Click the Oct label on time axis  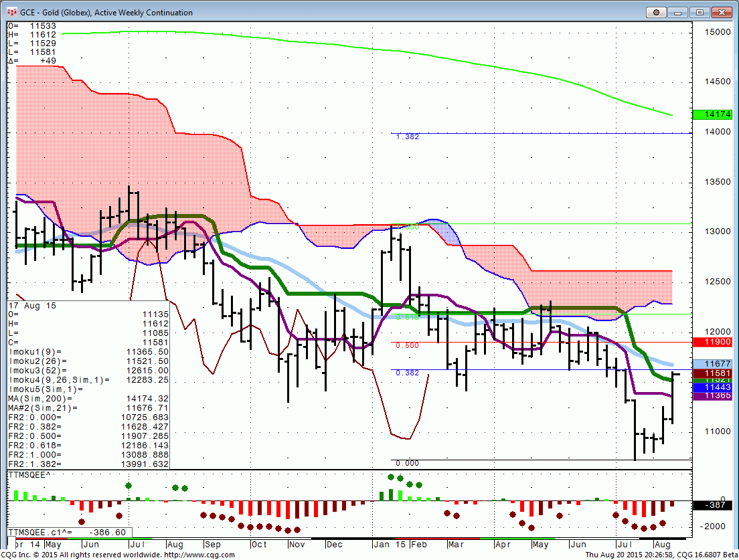(x=259, y=545)
